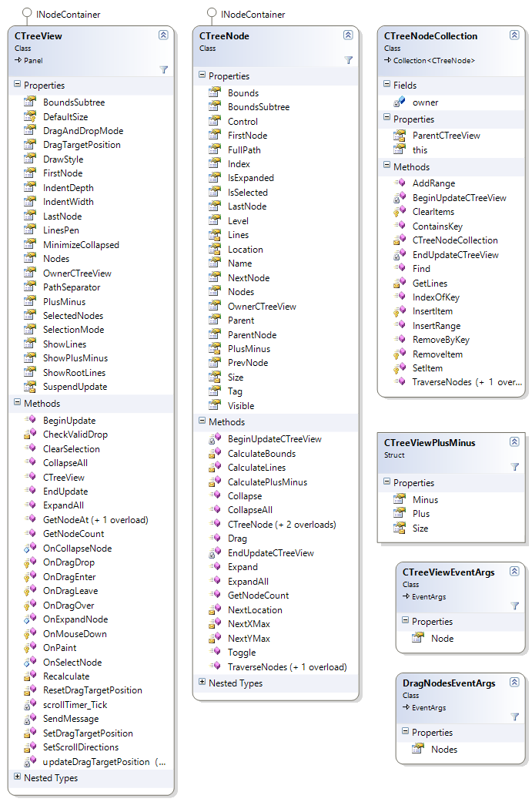Click the filter icon in CTreeNode header

click(x=349, y=60)
